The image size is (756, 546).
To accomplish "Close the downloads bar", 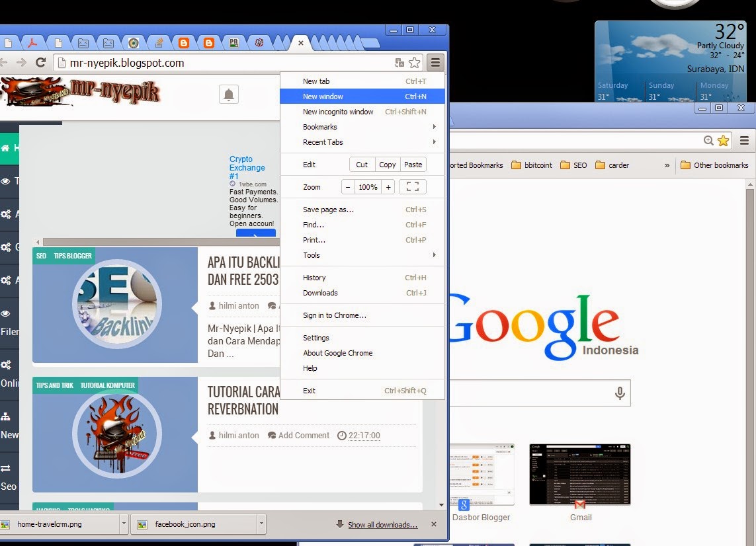I will pos(433,524).
